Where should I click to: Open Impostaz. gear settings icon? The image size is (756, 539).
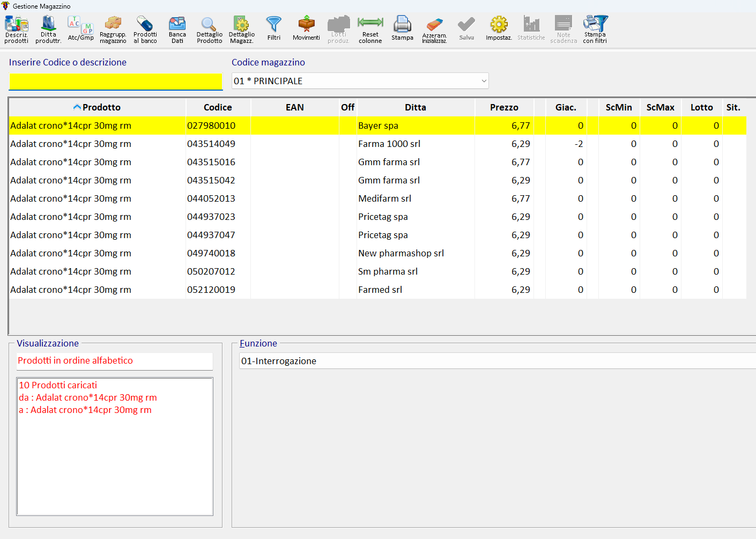click(499, 29)
